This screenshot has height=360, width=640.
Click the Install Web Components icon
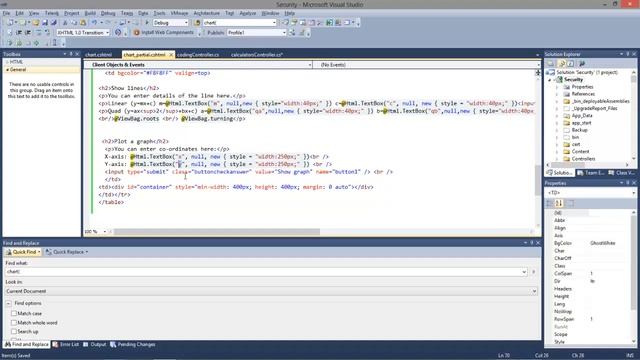tap(136, 33)
